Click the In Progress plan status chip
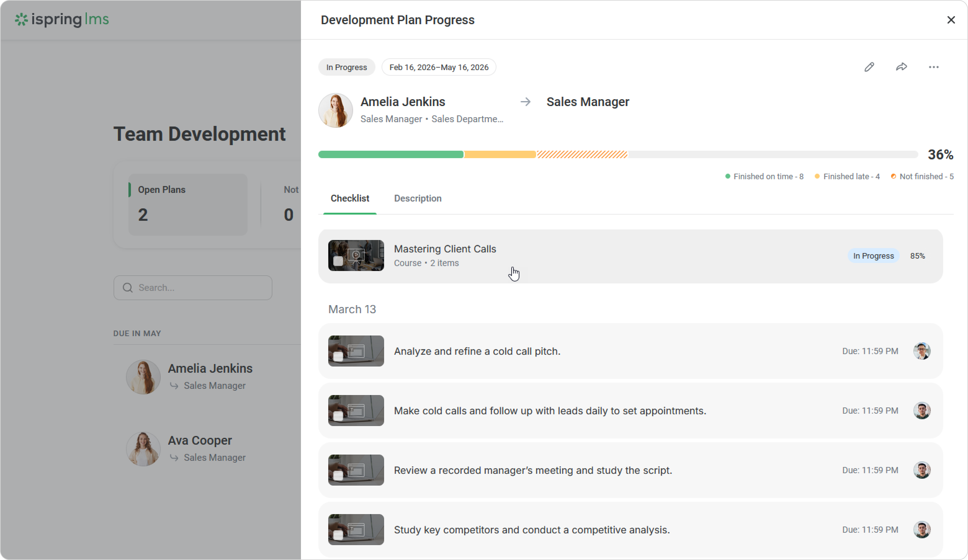 tap(346, 67)
